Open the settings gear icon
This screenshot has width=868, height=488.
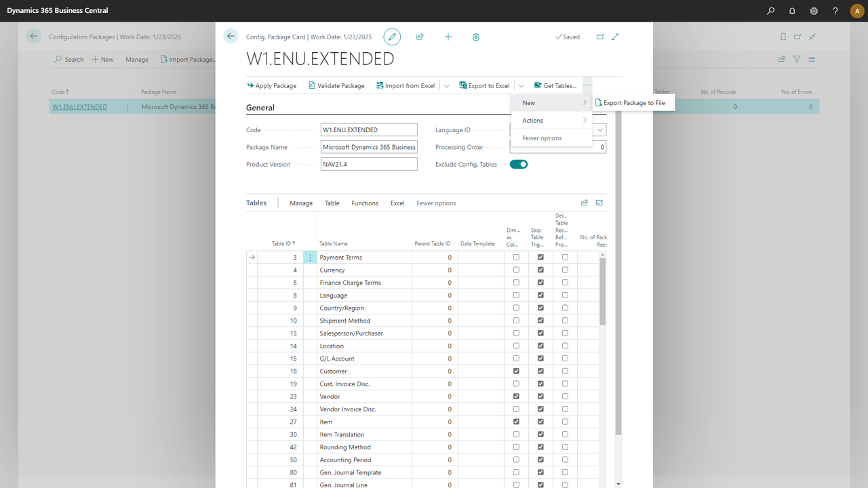814,11
